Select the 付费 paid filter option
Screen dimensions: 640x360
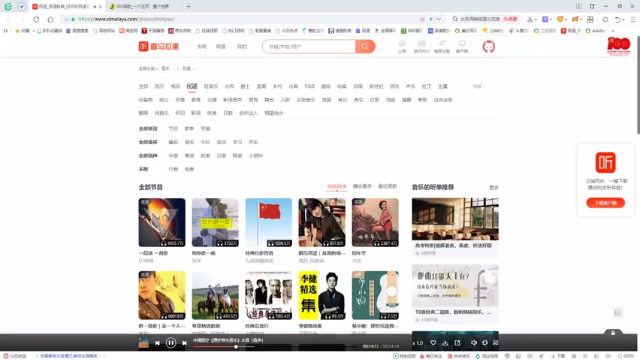(173, 169)
